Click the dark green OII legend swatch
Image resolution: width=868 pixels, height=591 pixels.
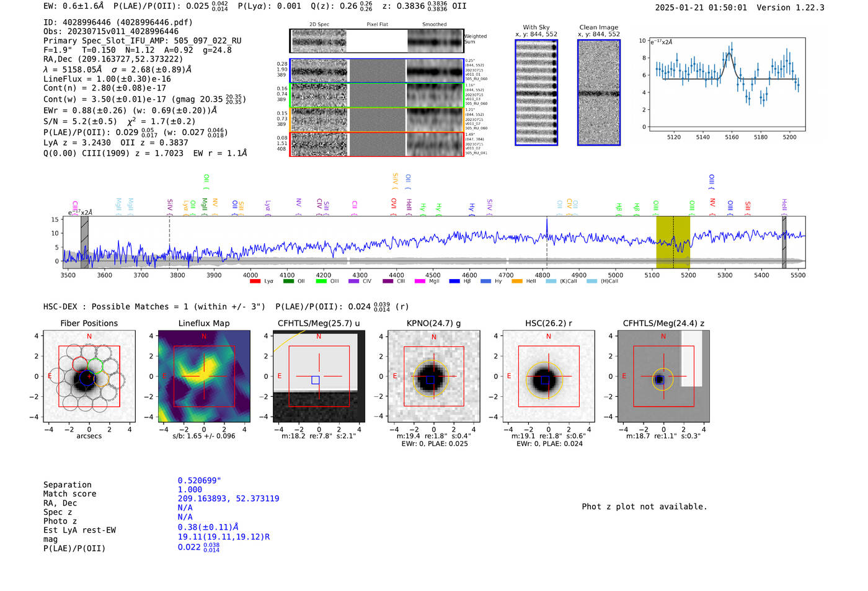coord(288,282)
